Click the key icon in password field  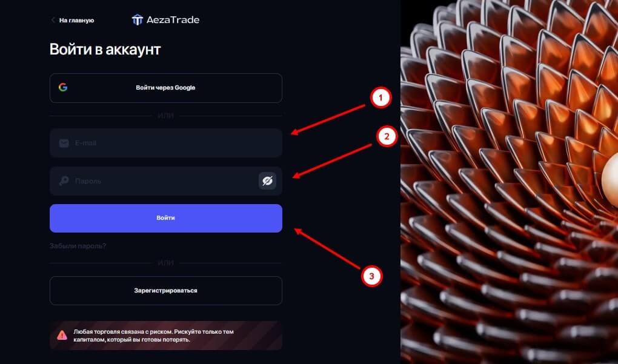pyautogui.click(x=64, y=181)
